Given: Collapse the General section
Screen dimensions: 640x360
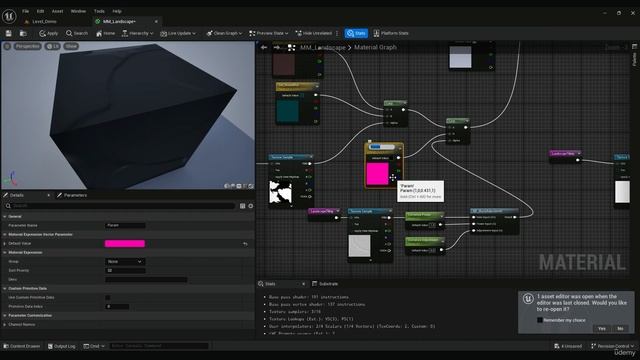Looking at the screenshot, I should point(4,217).
